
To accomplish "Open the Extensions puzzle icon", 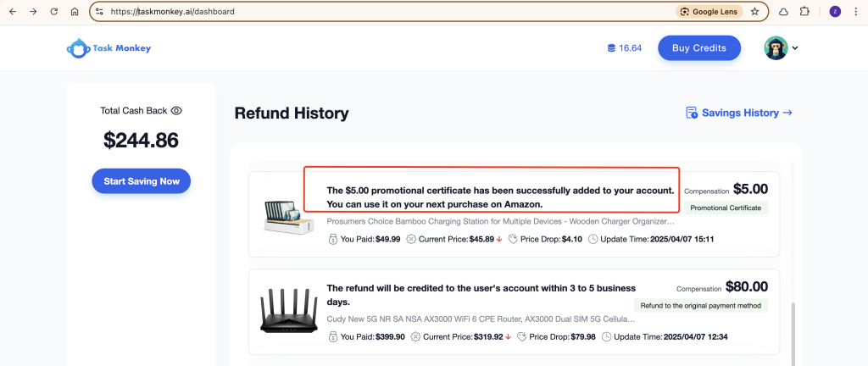I will tap(805, 12).
